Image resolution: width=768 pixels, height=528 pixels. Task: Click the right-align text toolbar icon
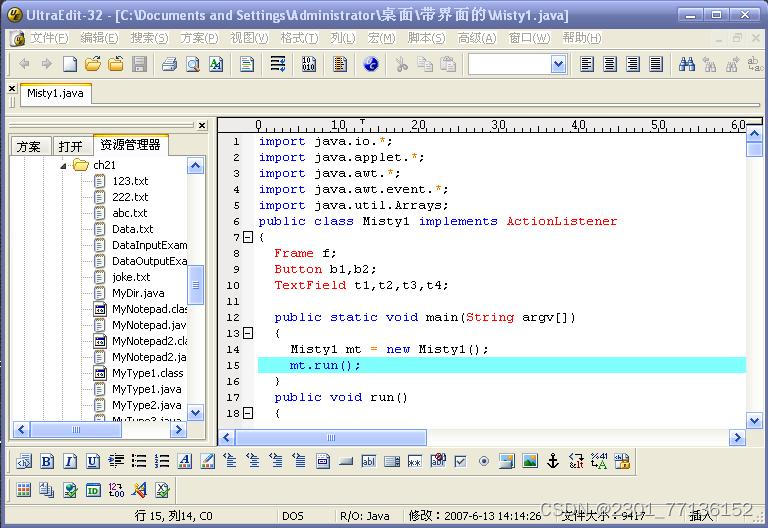633,64
